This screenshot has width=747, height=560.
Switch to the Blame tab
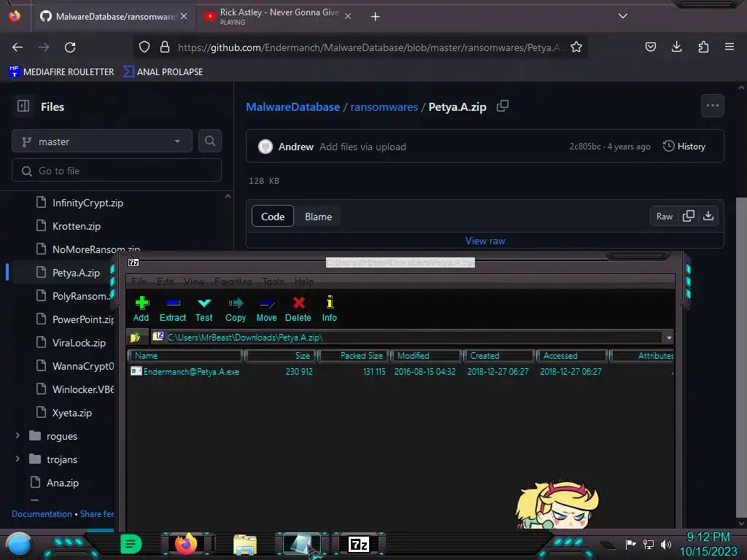pyautogui.click(x=318, y=217)
